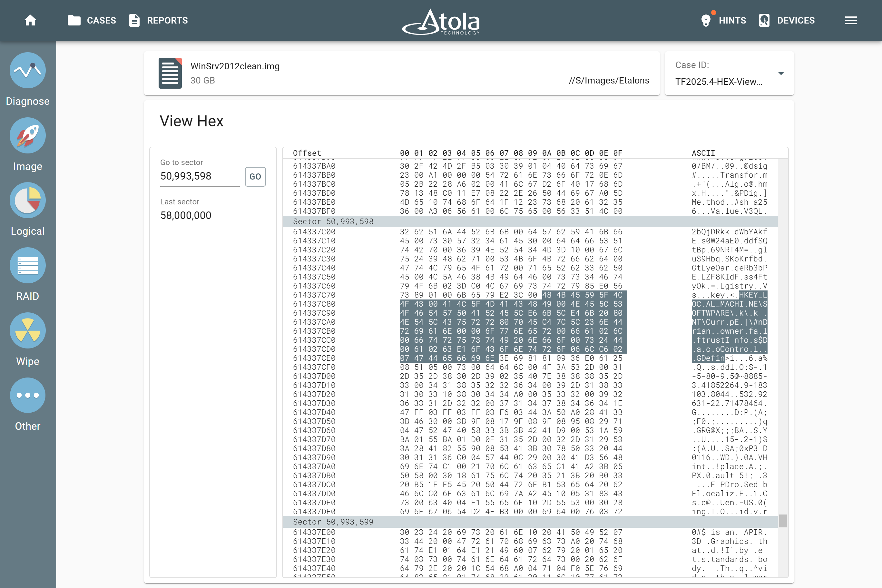Open the Wipe tool icon
Screen dimensions: 882x588
click(x=27, y=330)
